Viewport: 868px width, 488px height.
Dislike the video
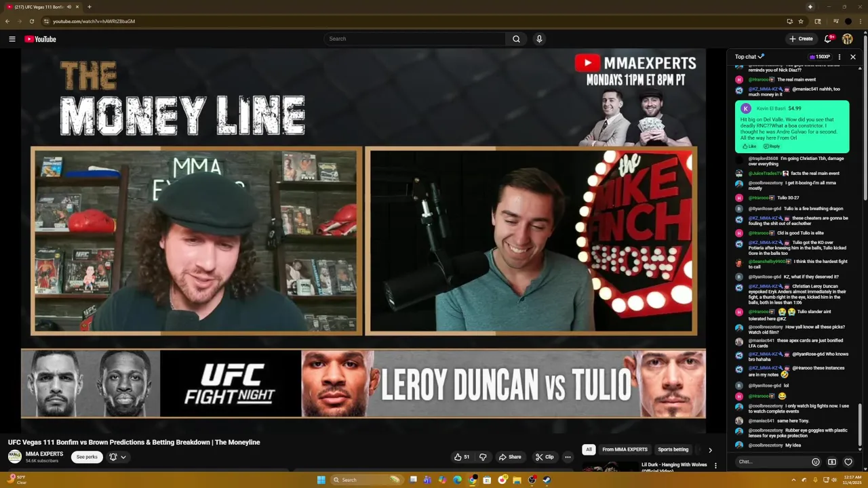[483, 457]
